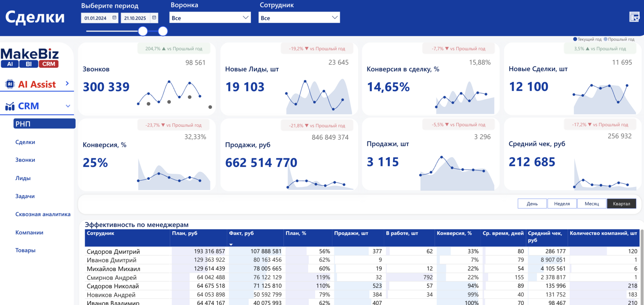Open the Сделки sidebar page

(x=25, y=142)
